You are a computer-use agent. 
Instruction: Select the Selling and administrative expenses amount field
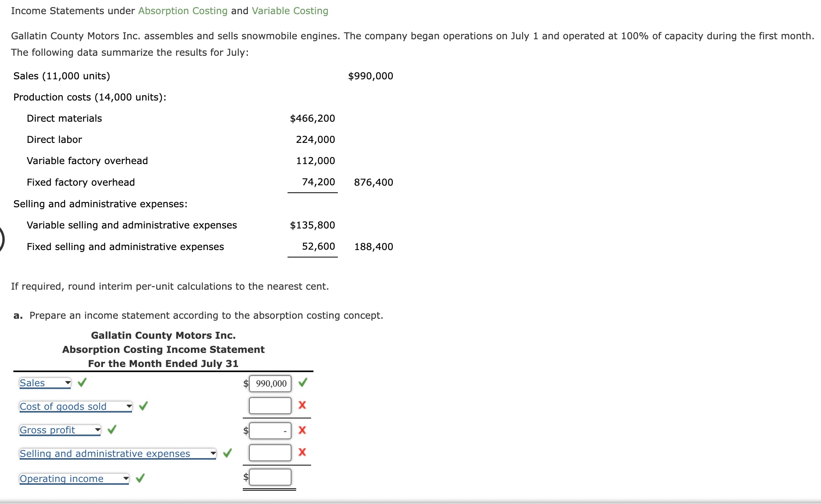click(x=269, y=452)
